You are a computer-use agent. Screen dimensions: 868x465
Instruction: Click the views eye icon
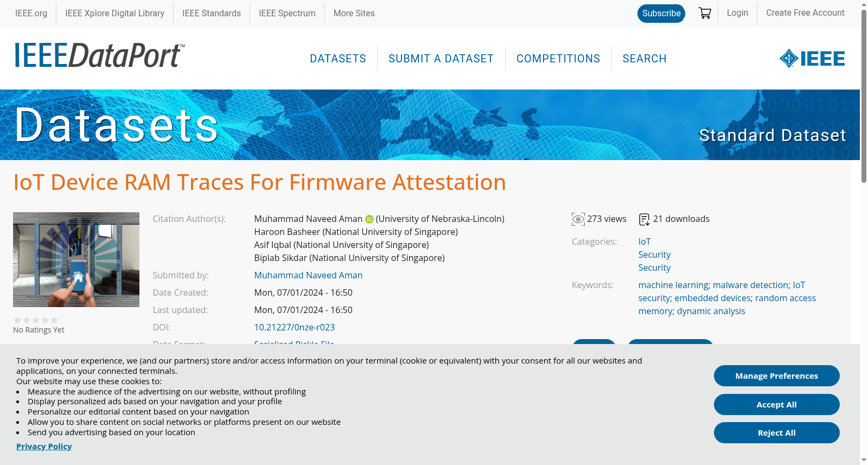click(x=578, y=219)
